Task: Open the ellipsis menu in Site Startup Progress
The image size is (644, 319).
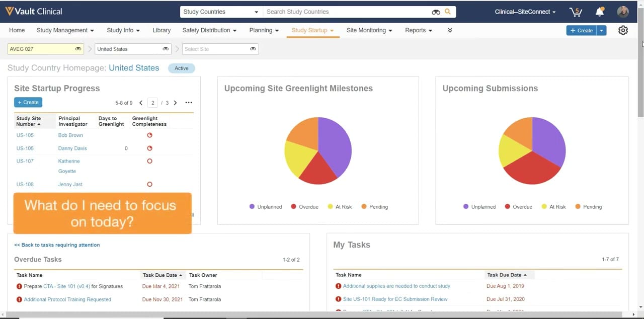Action: pyautogui.click(x=189, y=103)
